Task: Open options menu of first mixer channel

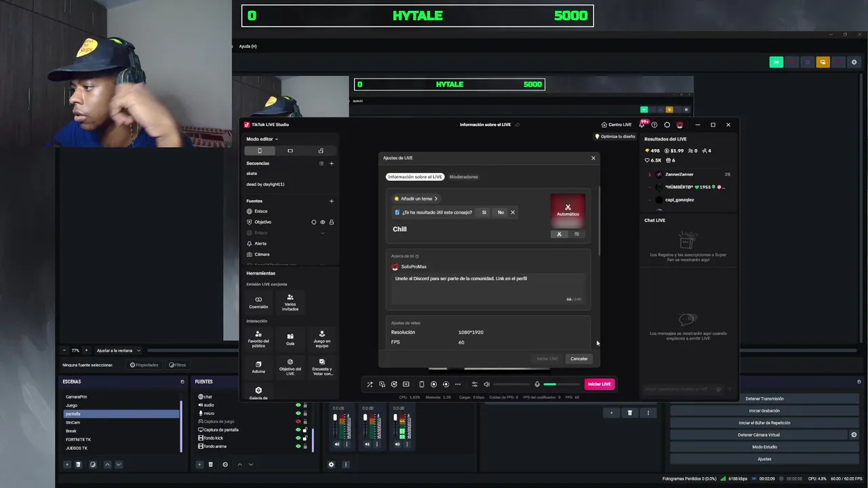Action: point(347,445)
